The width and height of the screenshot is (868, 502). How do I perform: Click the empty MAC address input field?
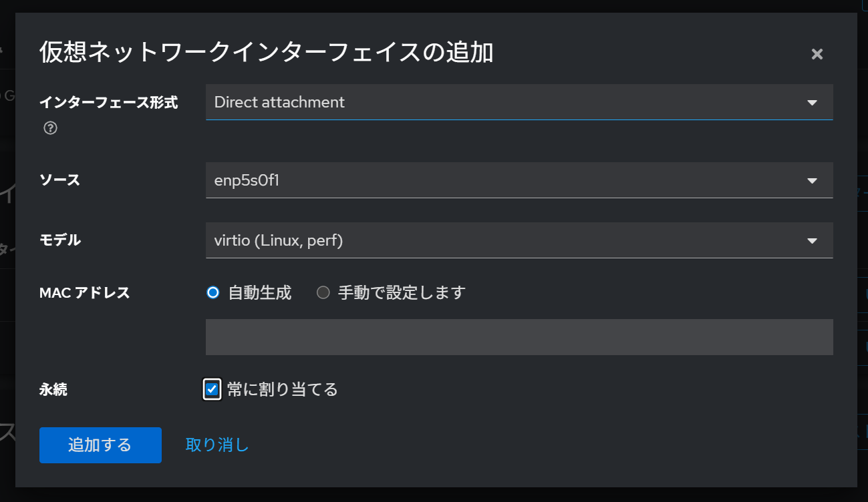click(519, 337)
